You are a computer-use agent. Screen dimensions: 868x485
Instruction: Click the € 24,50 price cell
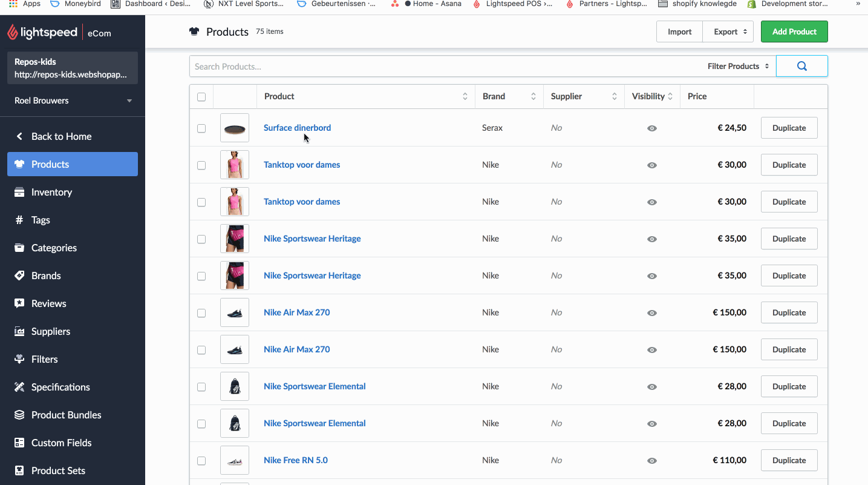(x=732, y=128)
